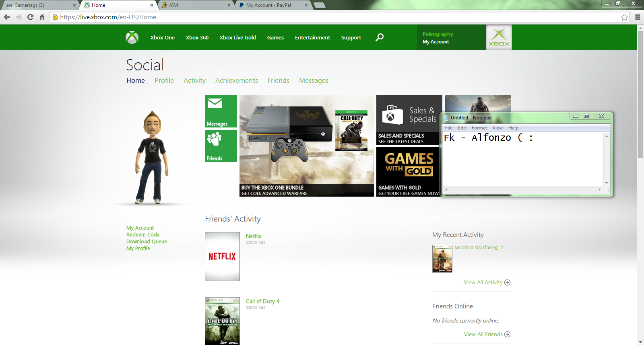This screenshot has height=345, width=644.
Task: Open My Account in the header
Action: (x=436, y=42)
